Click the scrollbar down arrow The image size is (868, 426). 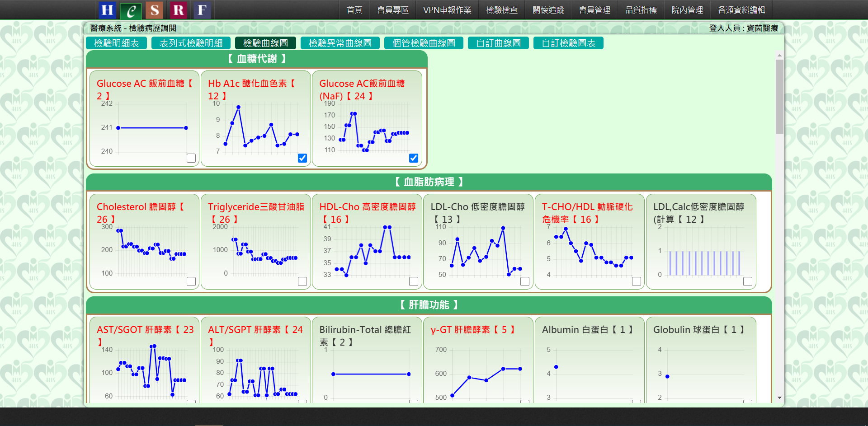point(779,398)
